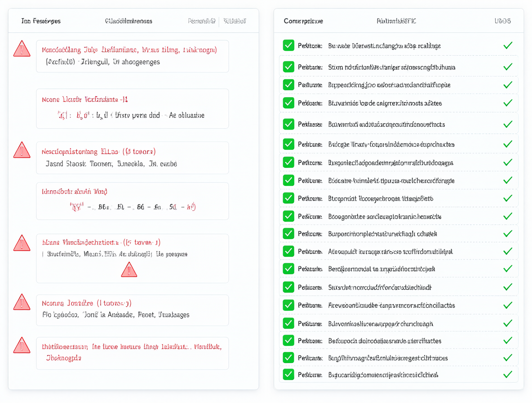This screenshot has width=532, height=403.
Task: Click the warning triangle beside the "Ncenra Josnfire" card
Action: point(22,302)
